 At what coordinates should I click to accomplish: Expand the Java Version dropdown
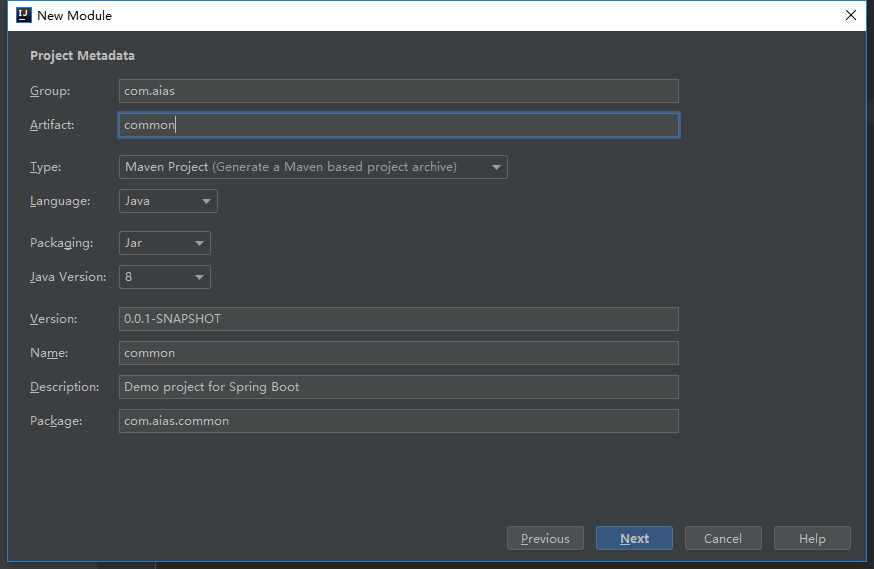tap(164, 277)
